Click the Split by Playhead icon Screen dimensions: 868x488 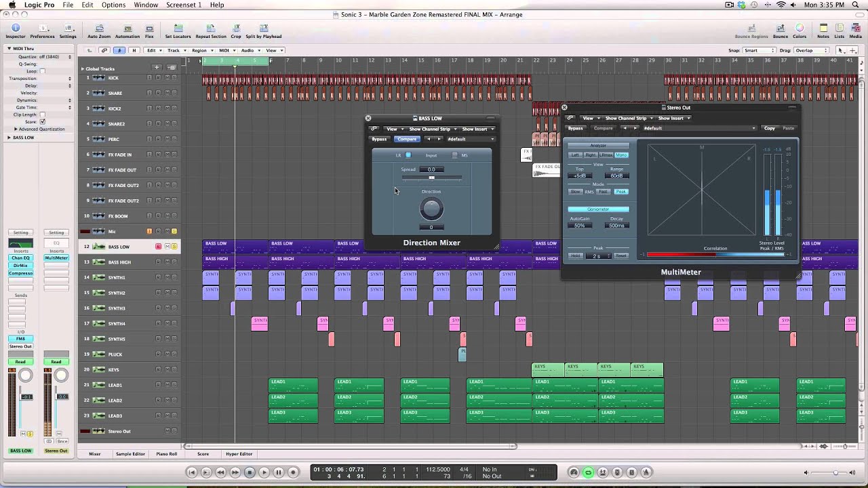click(264, 30)
